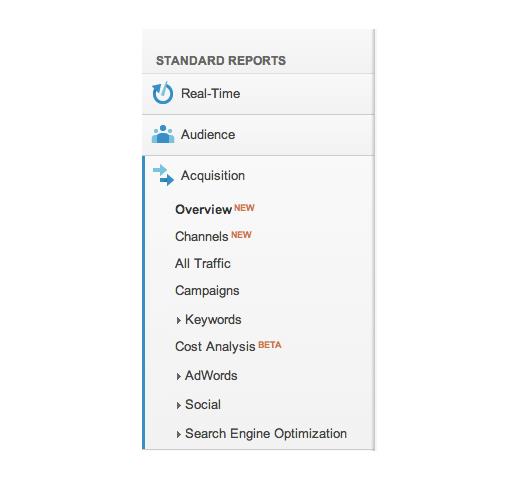Open the Cost Analysis report

point(215,347)
